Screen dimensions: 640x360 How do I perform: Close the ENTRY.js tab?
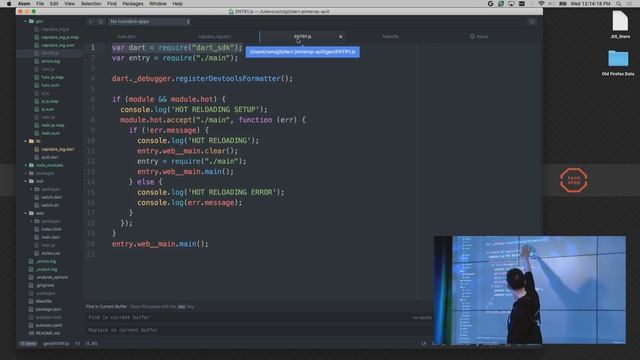341,37
